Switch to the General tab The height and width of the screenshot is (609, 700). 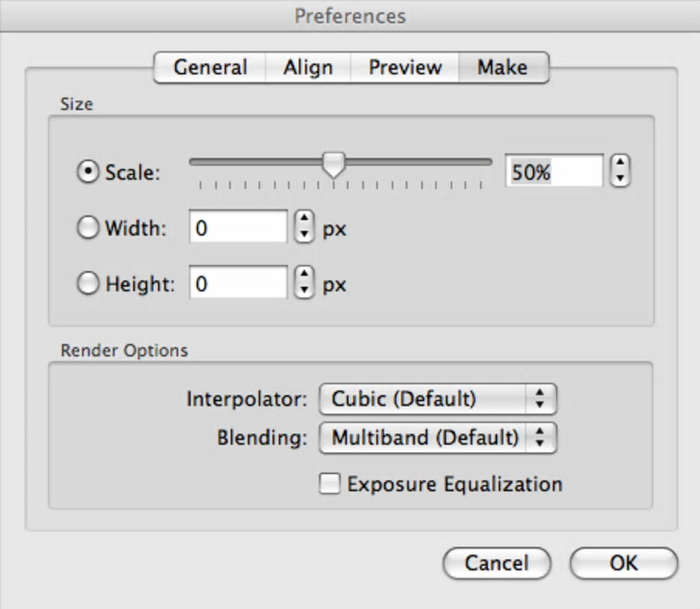coord(209,67)
